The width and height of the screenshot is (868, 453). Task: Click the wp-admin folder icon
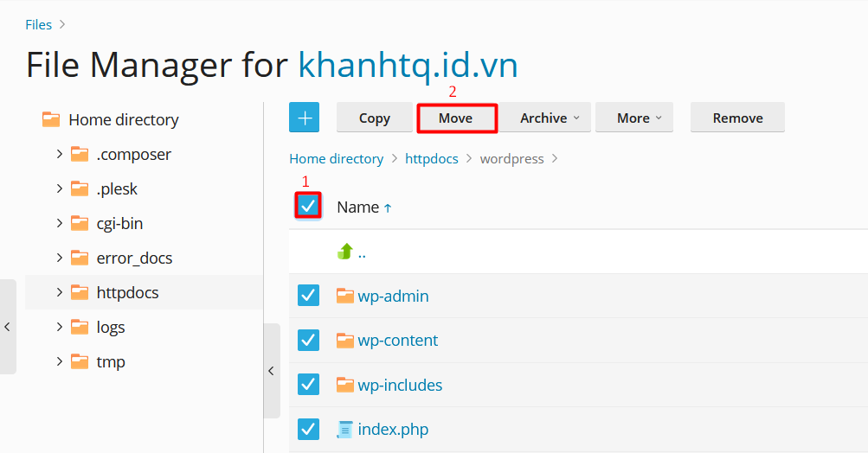pyautogui.click(x=345, y=296)
